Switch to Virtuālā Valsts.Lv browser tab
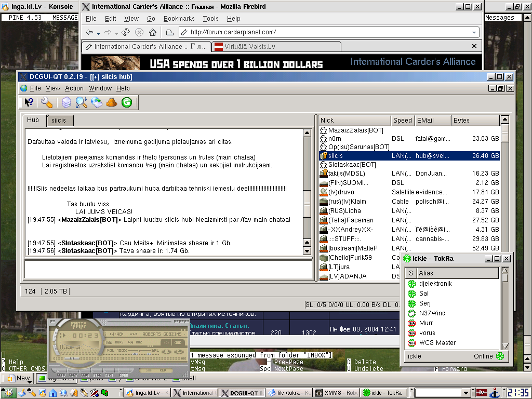 coord(276,46)
